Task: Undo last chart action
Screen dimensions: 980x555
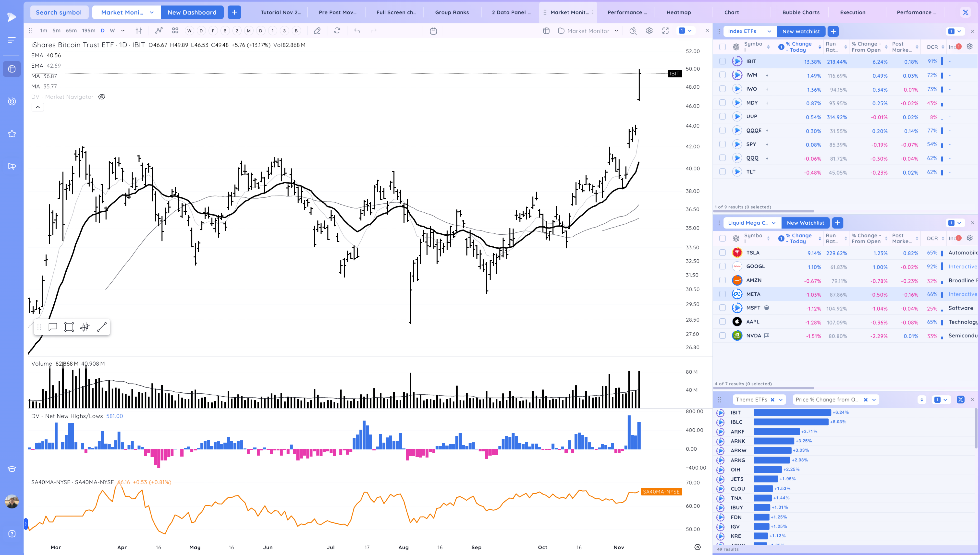Action: (357, 31)
